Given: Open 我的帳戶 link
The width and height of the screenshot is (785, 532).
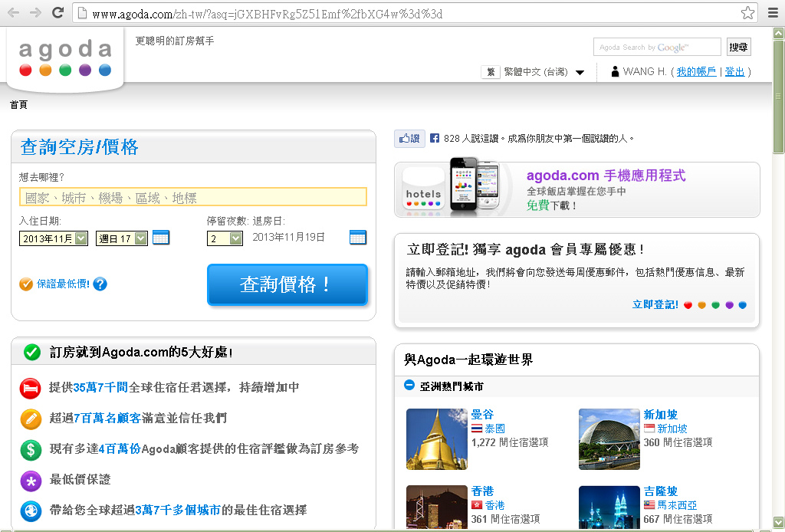Looking at the screenshot, I should (696, 71).
